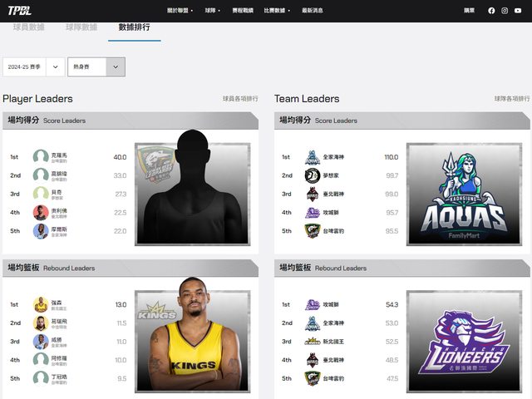
Task: Click Lioneers logo, 1st in Team Rebound Leaders
Action: [312, 305]
